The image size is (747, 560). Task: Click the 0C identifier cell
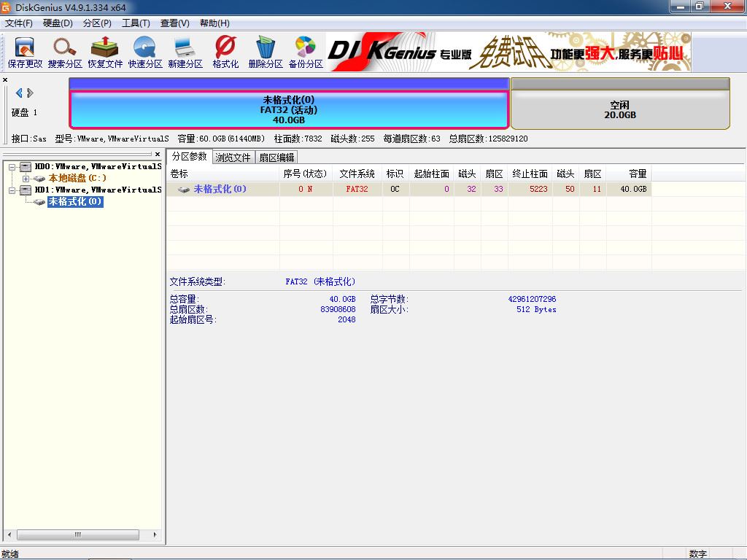(395, 189)
